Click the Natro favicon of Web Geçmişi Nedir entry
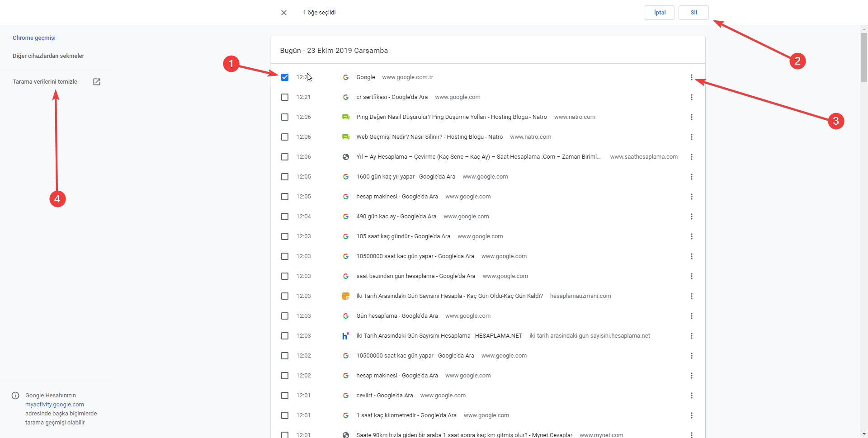 [x=346, y=137]
